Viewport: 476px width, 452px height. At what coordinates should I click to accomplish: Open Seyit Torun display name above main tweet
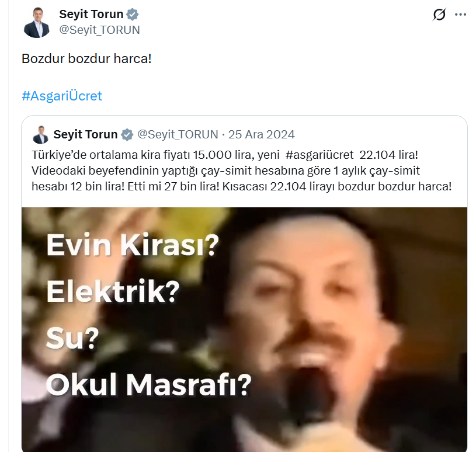(x=91, y=14)
